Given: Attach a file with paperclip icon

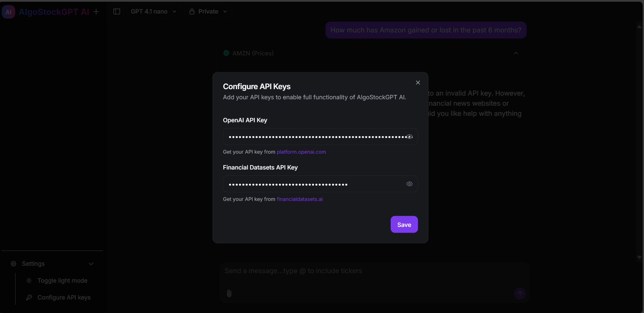Looking at the screenshot, I should (229, 293).
